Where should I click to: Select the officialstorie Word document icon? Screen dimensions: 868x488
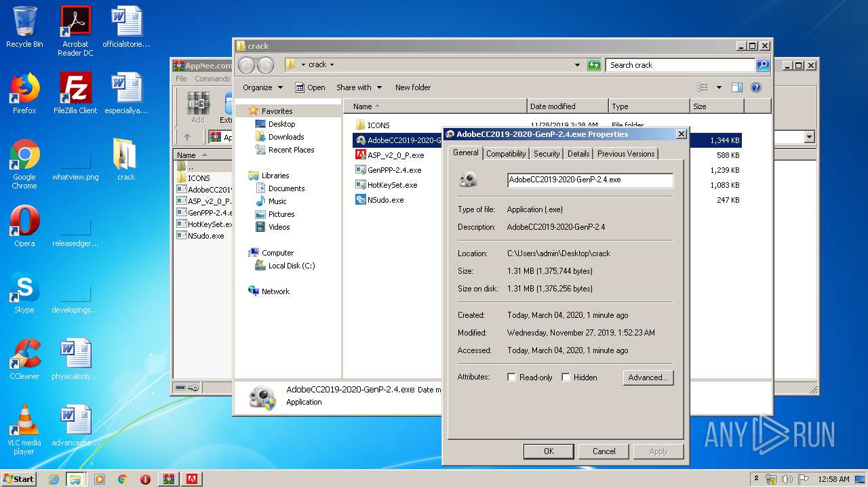[x=126, y=27]
